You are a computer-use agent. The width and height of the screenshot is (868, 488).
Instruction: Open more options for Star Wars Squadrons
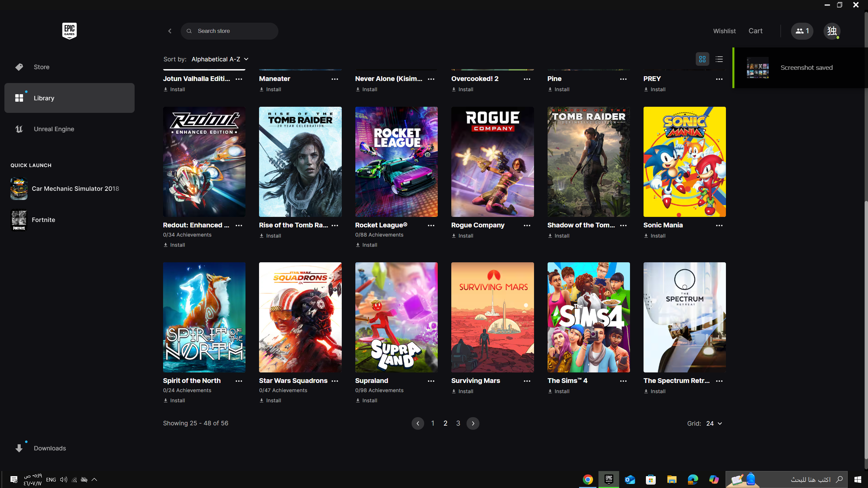(335, 381)
